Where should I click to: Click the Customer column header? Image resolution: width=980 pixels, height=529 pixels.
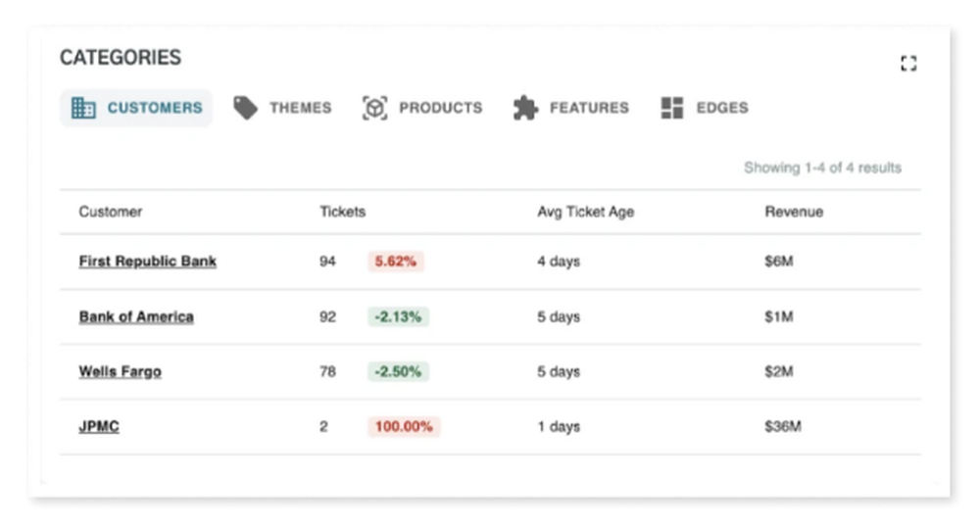coord(110,212)
